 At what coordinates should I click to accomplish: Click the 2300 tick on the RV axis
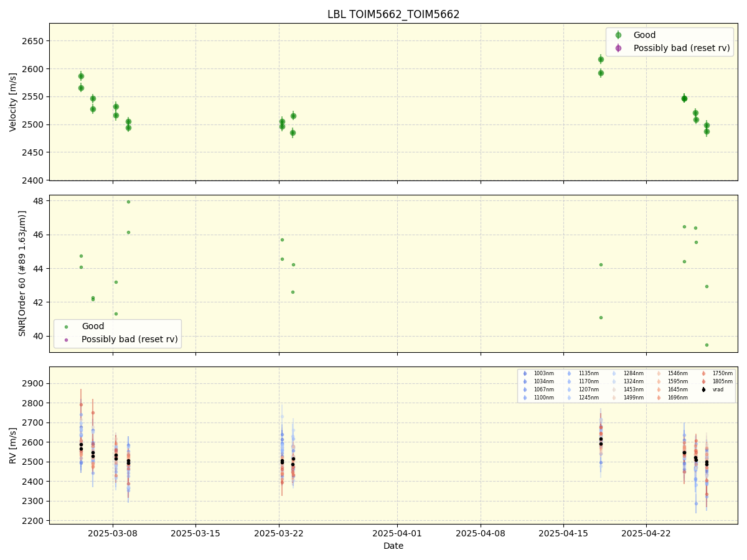click(34, 501)
